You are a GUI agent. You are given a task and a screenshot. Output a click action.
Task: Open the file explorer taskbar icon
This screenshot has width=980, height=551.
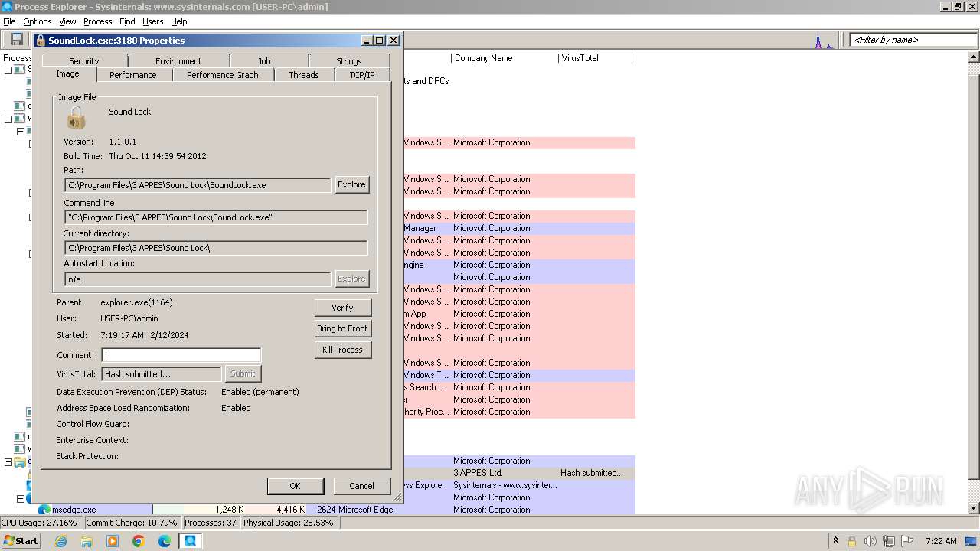click(x=87, y=541)
